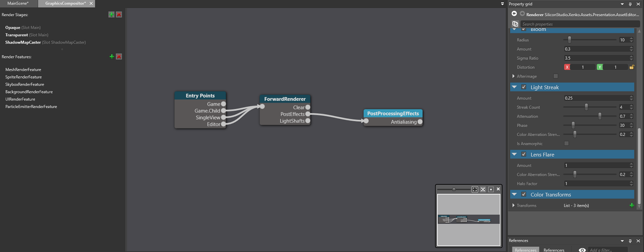Image resolution: width=644 pixels, height=252 pixels.
Task: Pin the Property grid panel
Action: point(631,4)
